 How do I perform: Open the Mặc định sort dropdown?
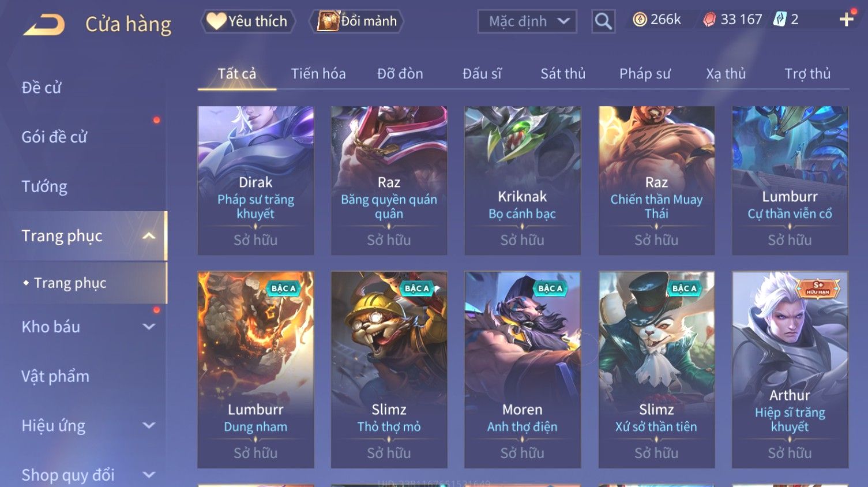coord(527,21)
